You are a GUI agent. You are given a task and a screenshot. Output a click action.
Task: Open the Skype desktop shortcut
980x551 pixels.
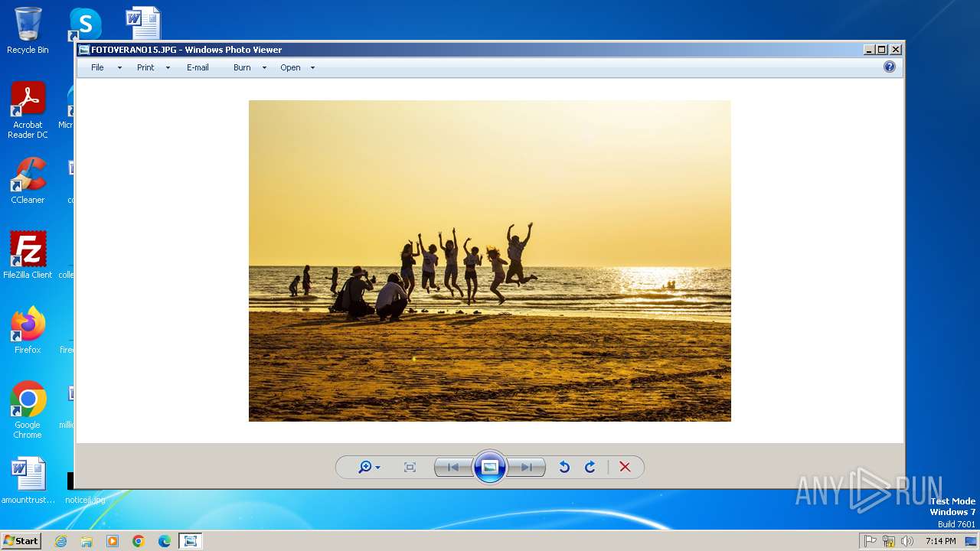[x=84, y=24]
